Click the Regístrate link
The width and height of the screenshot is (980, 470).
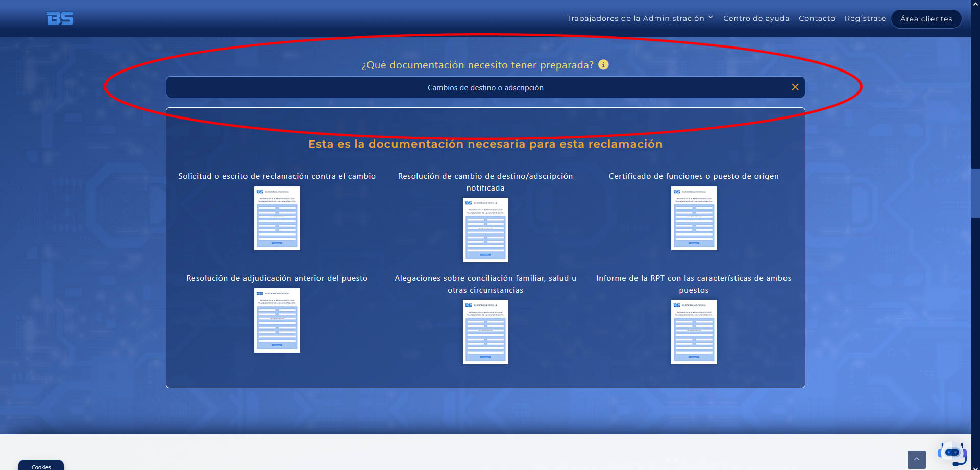pyautogui.click(x=865, y=18)
